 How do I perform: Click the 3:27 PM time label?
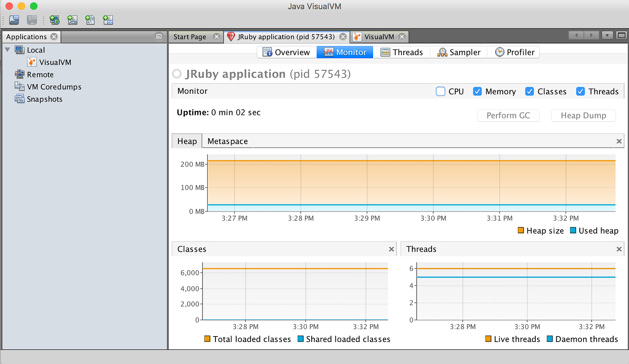click(235, 218)
